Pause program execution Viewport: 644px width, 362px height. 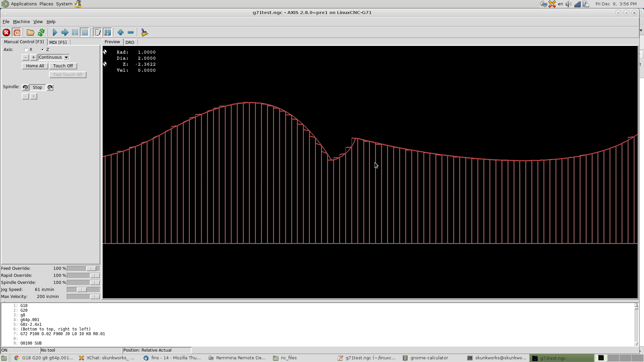click(x=75, y=33)
